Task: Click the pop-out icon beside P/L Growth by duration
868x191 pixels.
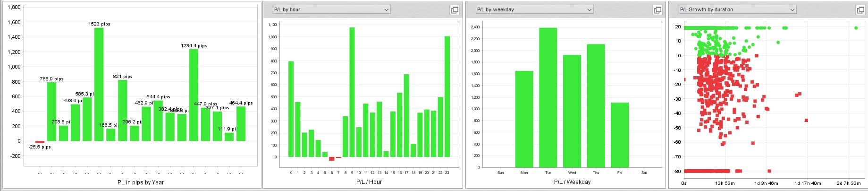Action: point(860,10)
